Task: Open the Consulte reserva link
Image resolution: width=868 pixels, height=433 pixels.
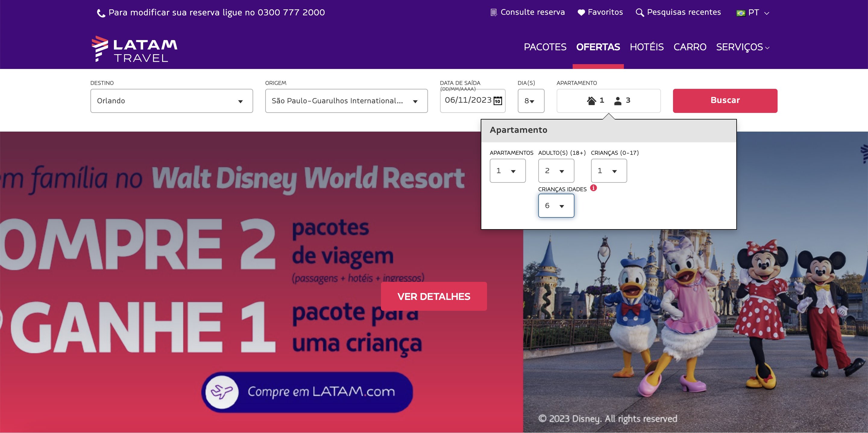Action: tap(528, 12)
